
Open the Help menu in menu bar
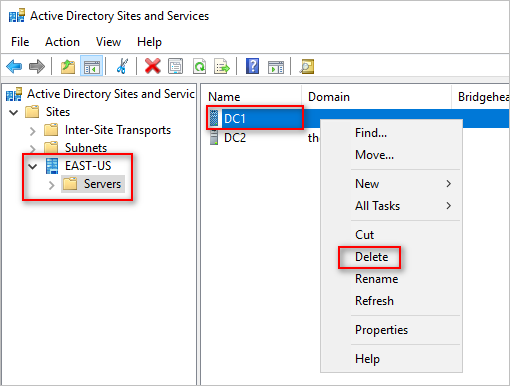[149, 42]
